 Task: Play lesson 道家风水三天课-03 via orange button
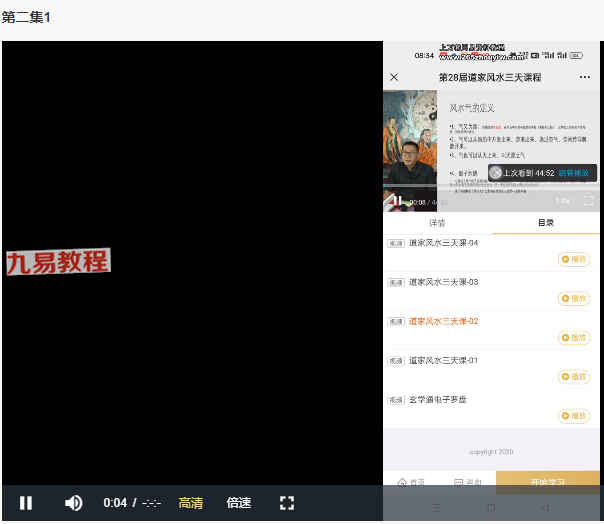(x=574, y=299)
